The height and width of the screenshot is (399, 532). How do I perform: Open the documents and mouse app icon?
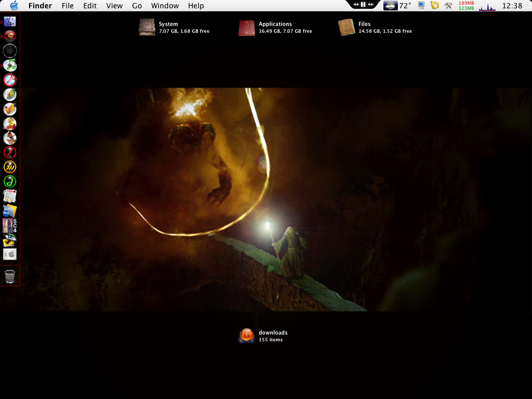[10, 196]
